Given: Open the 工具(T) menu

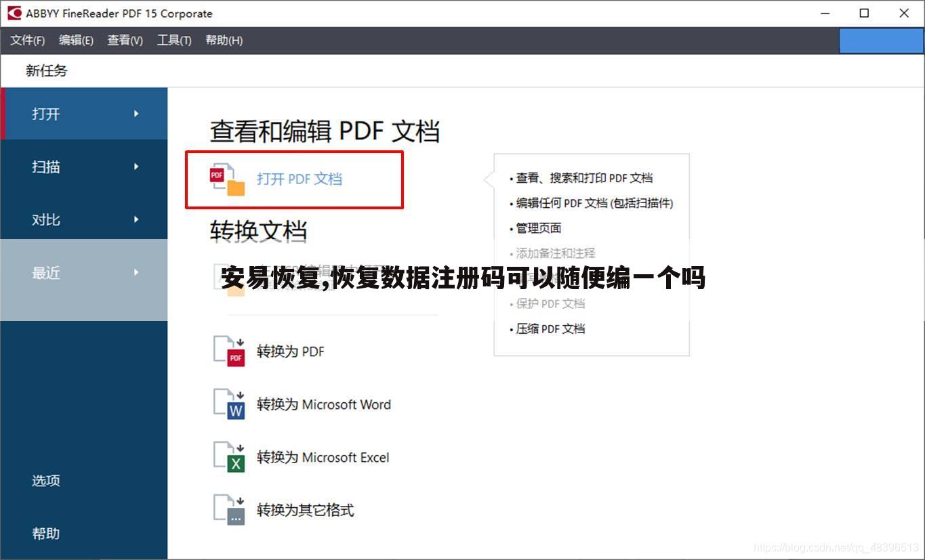Looking at the screenshot, I should 174,41.
